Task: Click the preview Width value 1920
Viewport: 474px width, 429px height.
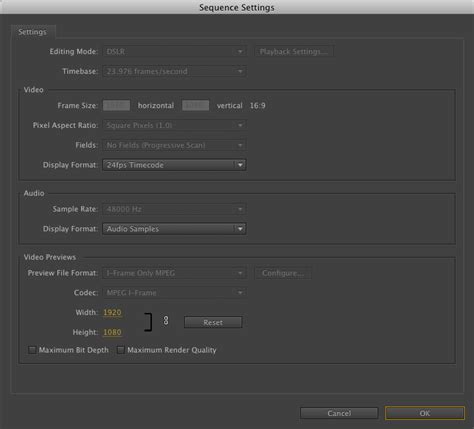Action: pos(112,313)
